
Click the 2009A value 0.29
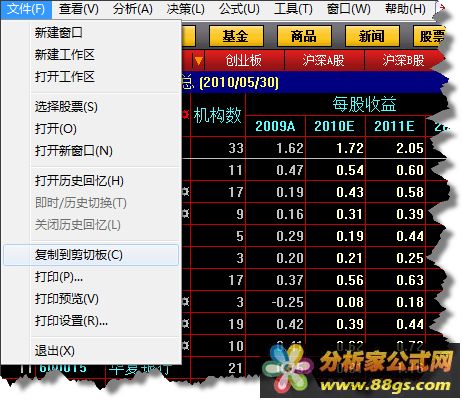point(290,236)
